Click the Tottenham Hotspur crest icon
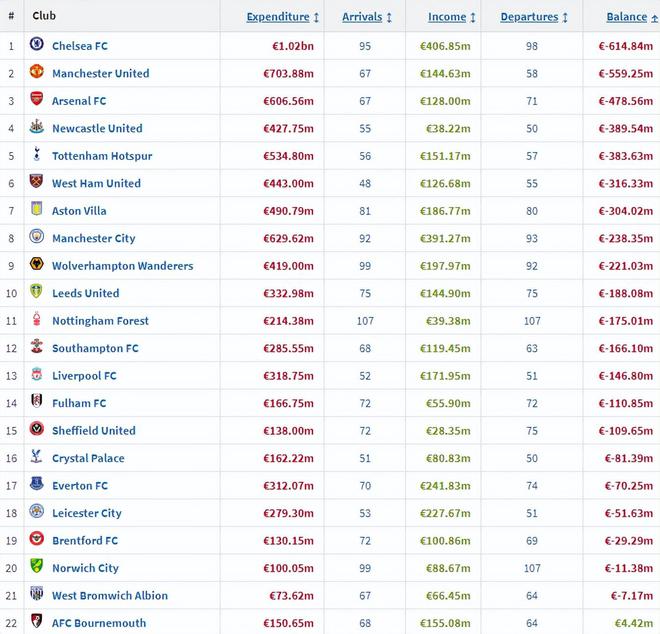660x634 pixels. (37, 155)
